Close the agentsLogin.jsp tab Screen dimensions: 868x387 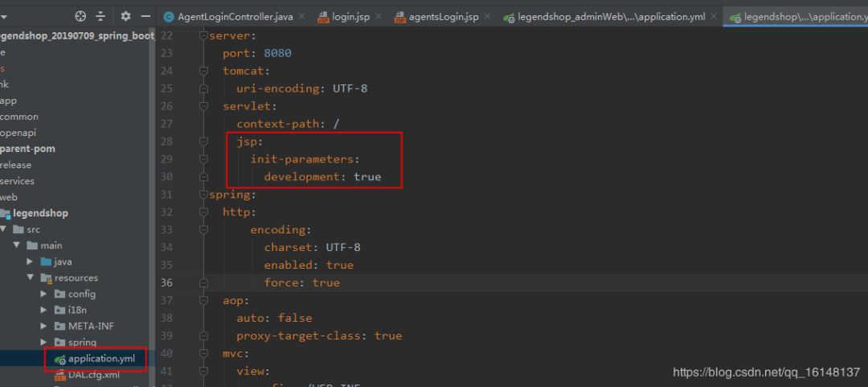pyautogui.click(x=488, y=17)
